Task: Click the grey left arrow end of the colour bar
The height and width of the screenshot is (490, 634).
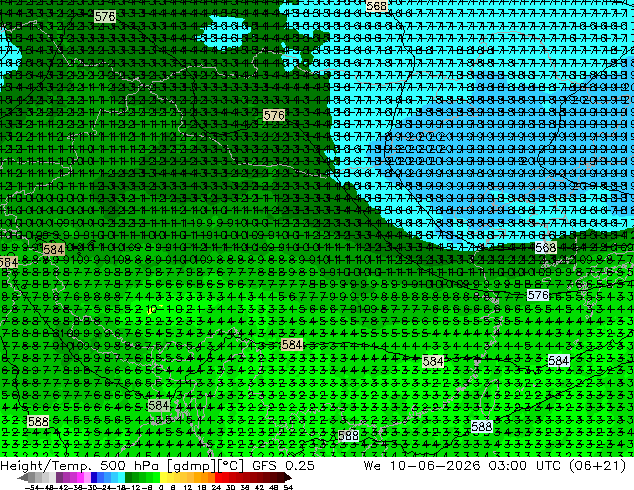Action: [x=23, y=477]
